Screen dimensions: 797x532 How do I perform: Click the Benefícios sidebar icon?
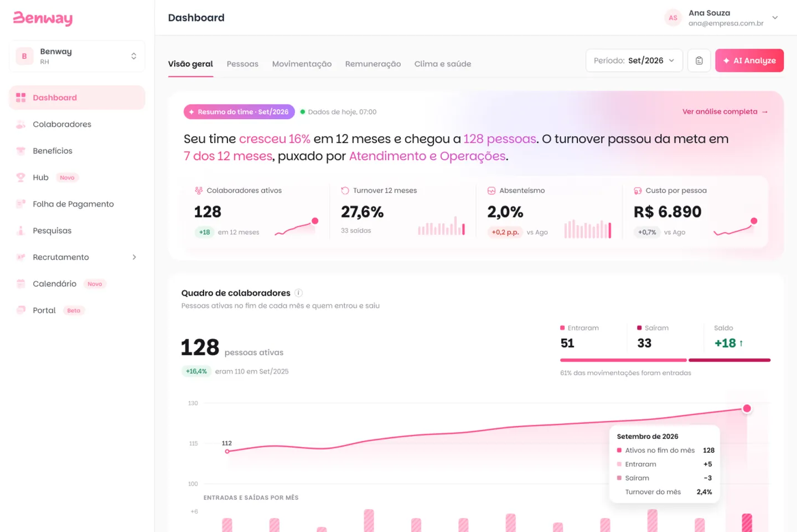coord(21,151)
